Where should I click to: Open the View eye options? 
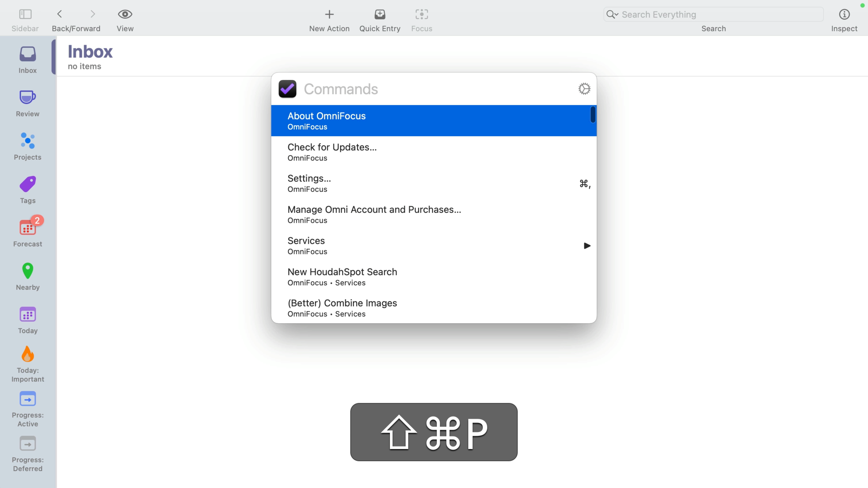pyautogui.click(x=125, y=14)
